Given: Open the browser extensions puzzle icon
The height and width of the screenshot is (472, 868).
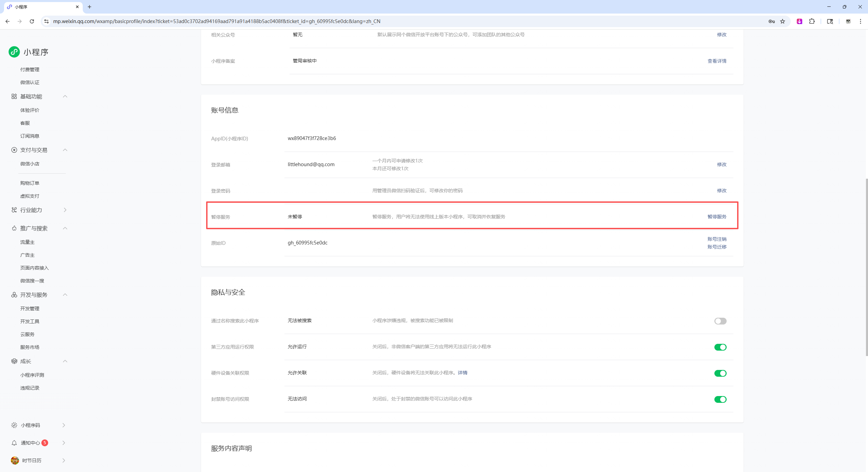Looking at the screenshot, I should click(812, 21).
